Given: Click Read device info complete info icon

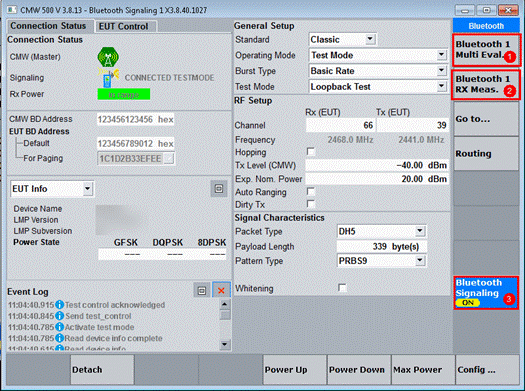Looking at the screenshot, I should point(60,338).
